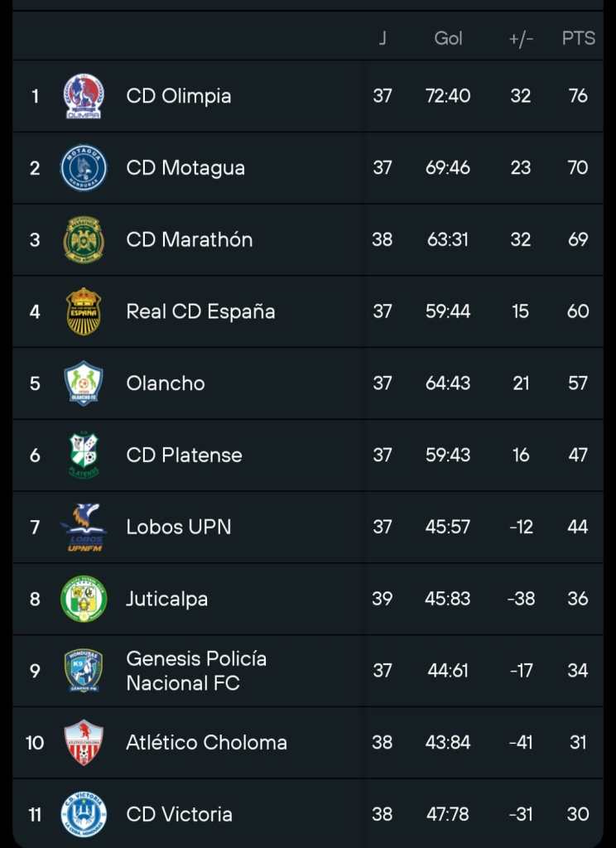This screenshot has width=616, height=848.
Task: Select the Juticalpa round green crest
Action: [x=84, y=599]
